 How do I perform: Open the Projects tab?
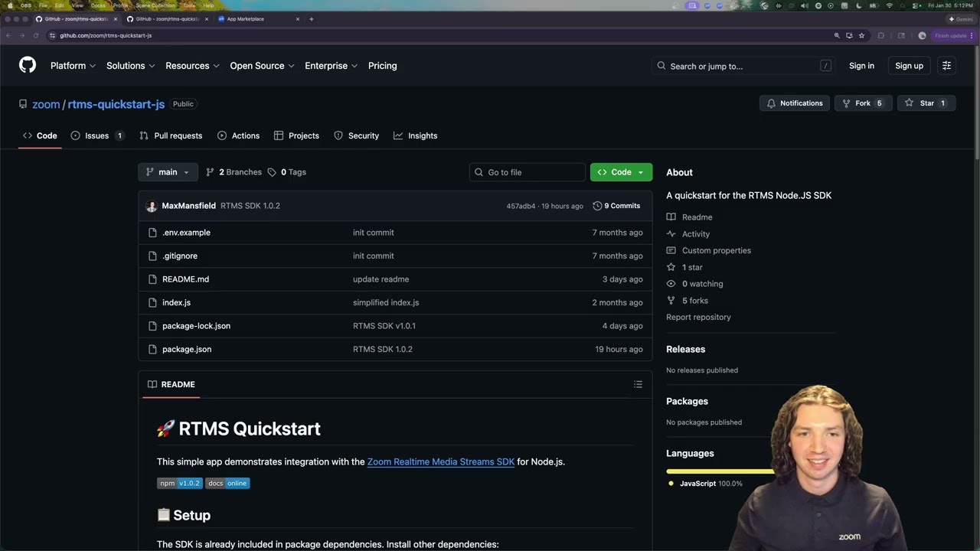coord(296,135)
